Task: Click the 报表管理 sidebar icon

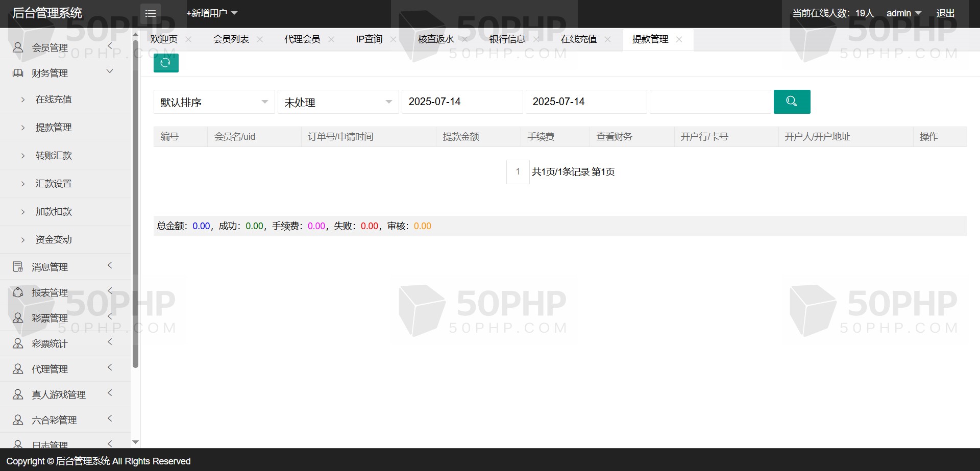Action: pyautogui.click(x=18, y=292)
